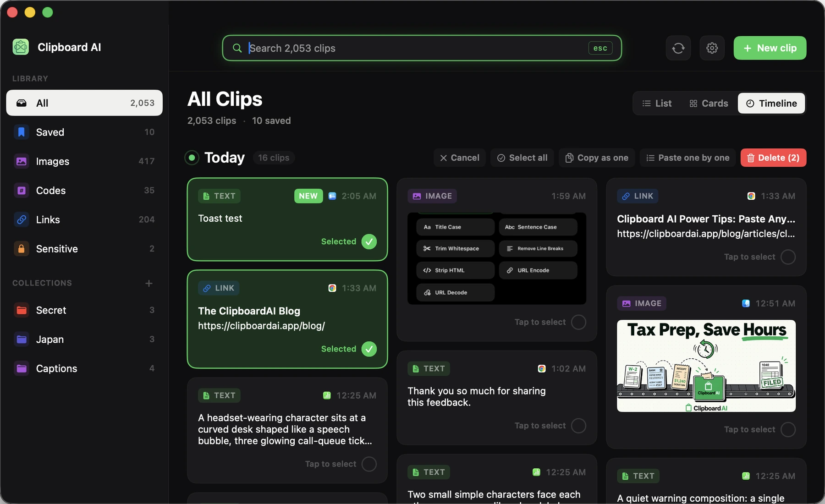Screen dimensions: 825x504
Task: Open settings via the gear icon
Action: (x=712, y=48)
